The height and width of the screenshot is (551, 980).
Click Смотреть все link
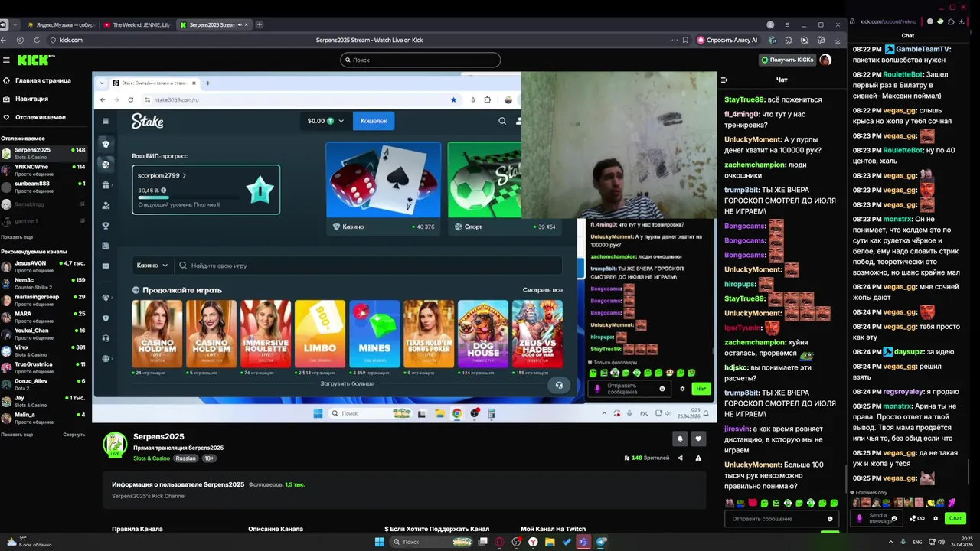pos(543,290)
